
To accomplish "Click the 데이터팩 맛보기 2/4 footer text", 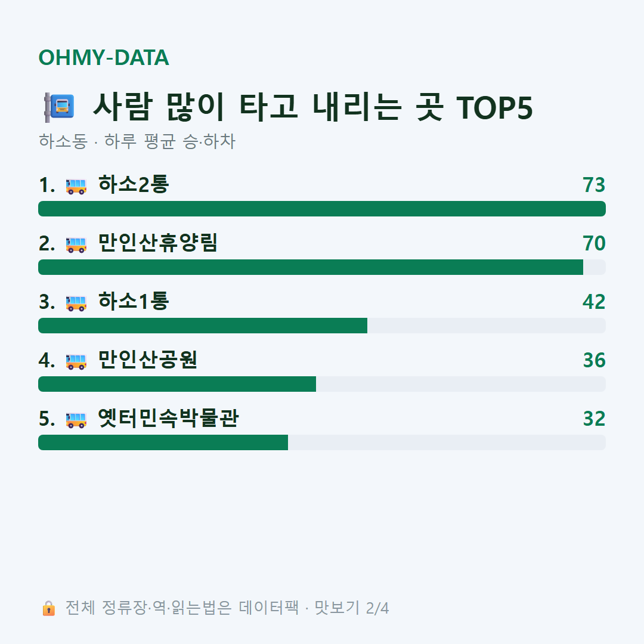I will [314, 608].
